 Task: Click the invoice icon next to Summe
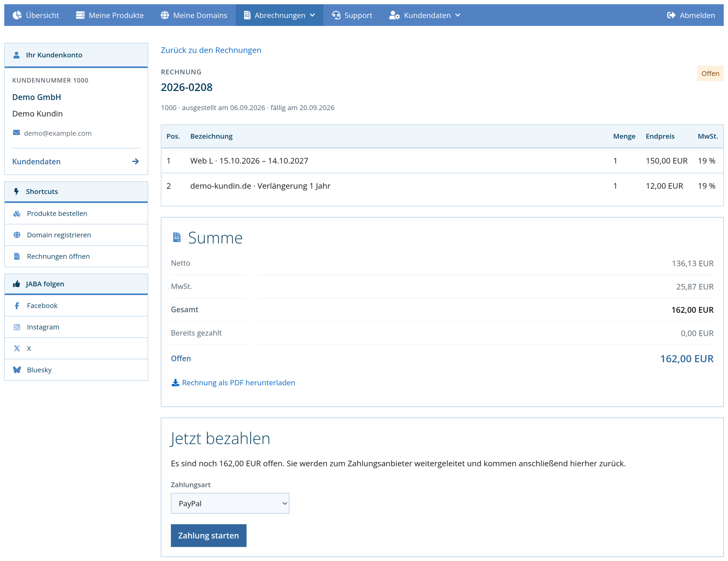[x=177, y=237]
